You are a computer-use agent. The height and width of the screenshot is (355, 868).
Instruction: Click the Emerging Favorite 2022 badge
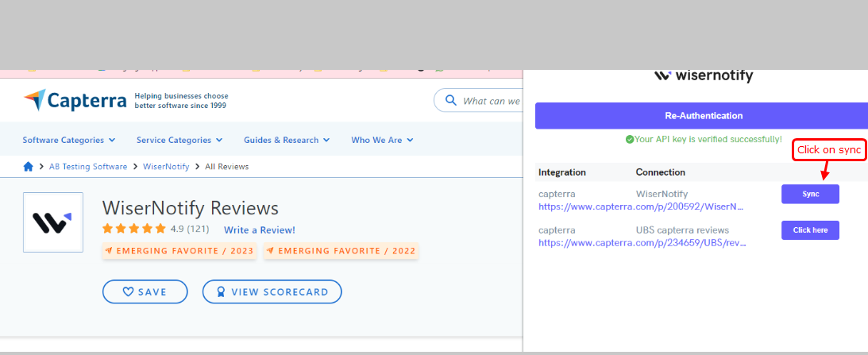point(340,251)
